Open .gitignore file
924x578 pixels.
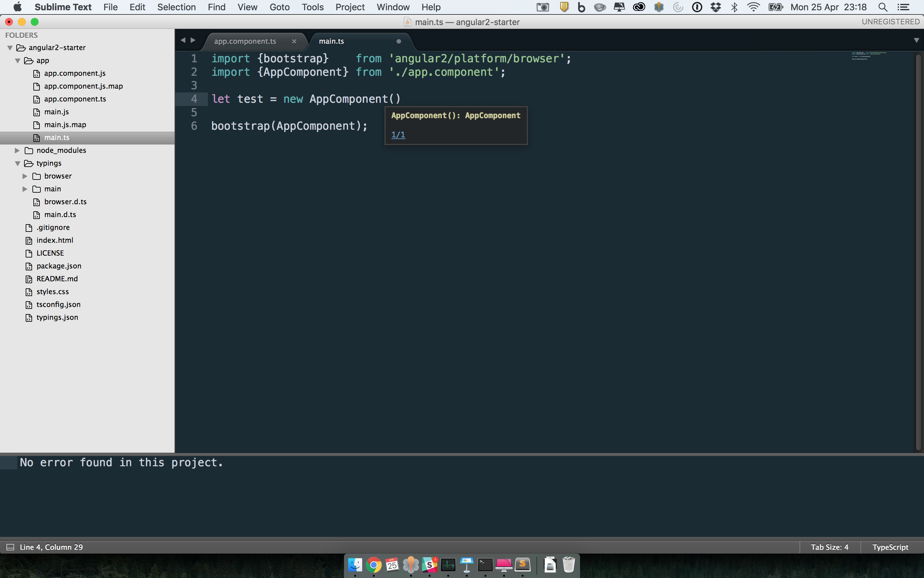(53, 227)
